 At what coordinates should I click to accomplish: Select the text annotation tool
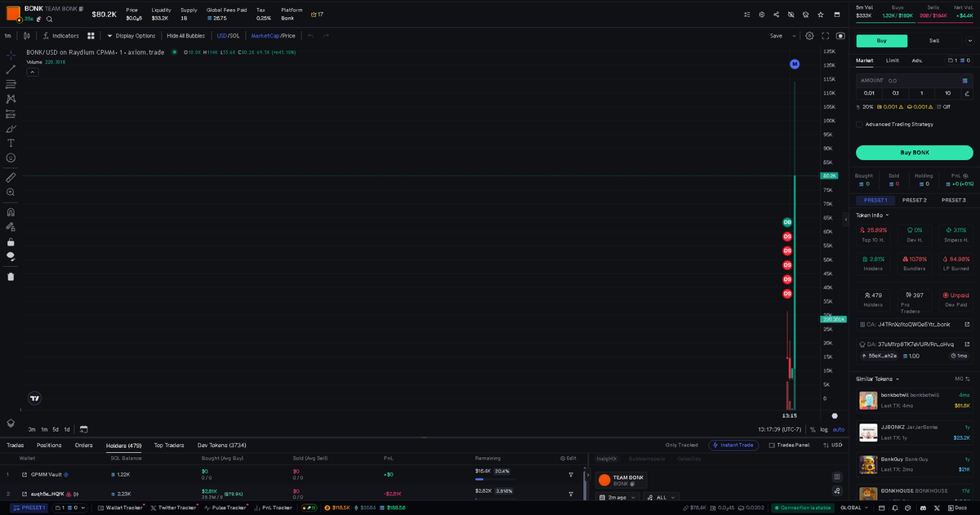click(x=11, y=143)
